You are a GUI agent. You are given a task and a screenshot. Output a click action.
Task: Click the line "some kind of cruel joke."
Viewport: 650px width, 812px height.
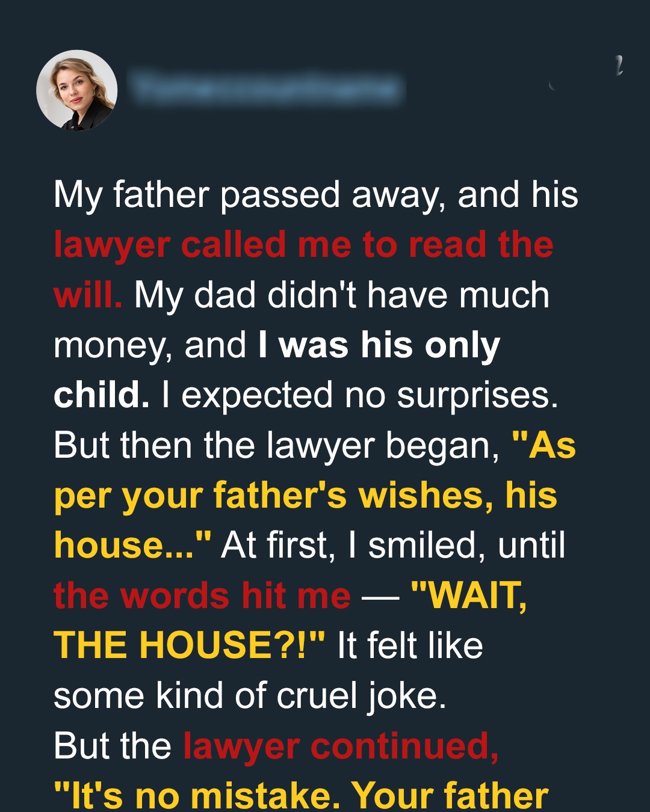[x=250, y=696]
